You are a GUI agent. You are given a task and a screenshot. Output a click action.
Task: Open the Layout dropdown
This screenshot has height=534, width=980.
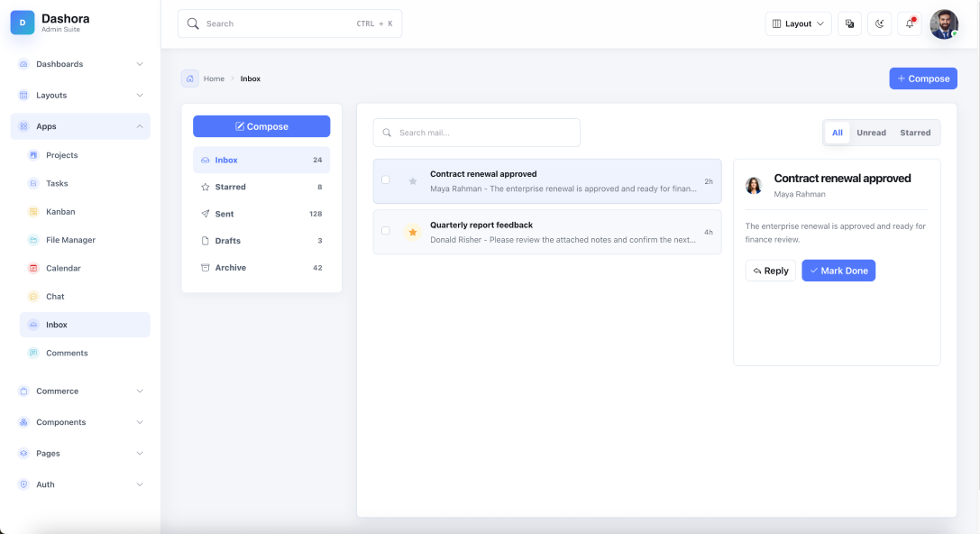coord(798,23)
